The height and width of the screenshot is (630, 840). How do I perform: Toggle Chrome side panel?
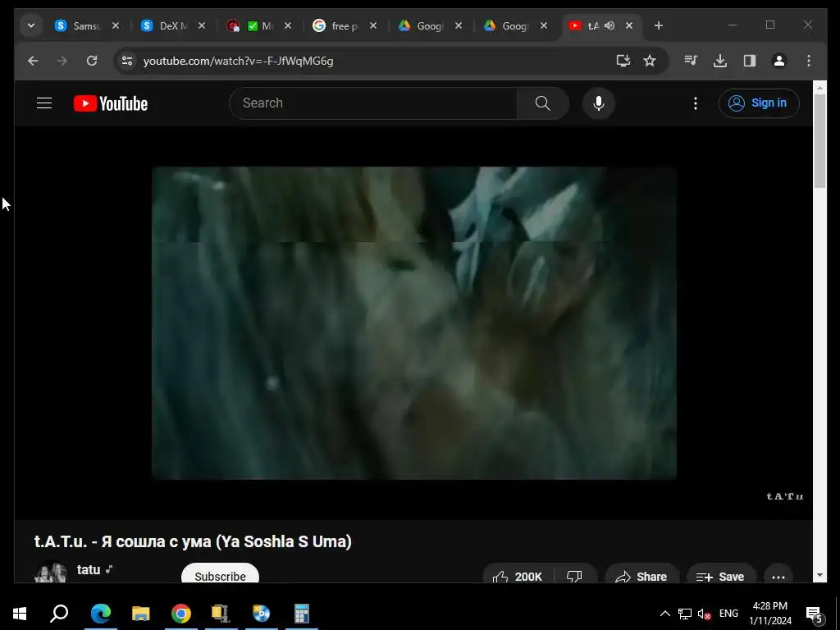(x=750, y=61)
